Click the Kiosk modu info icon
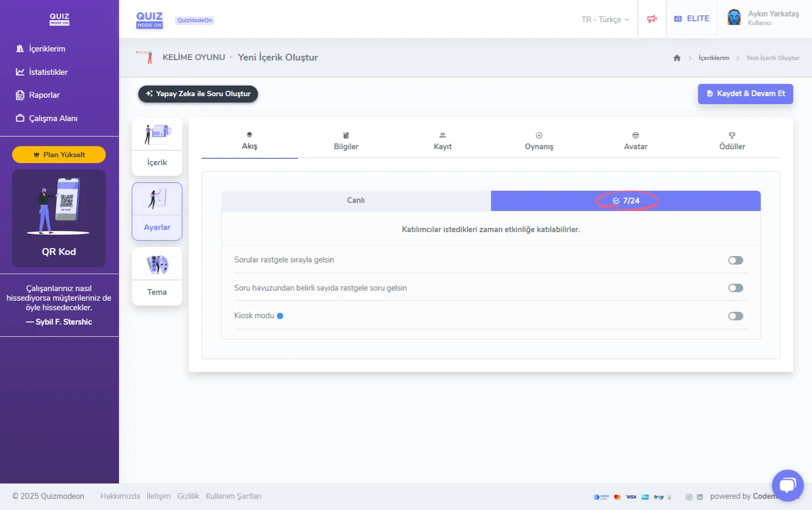 coord(280,316)
